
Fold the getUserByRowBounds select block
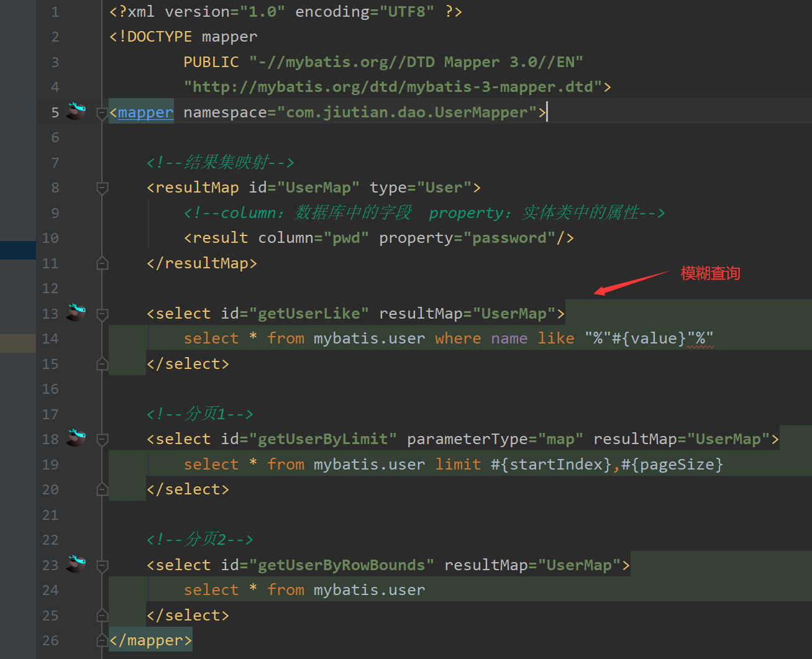pyautogui.click(x=103, y=566)
